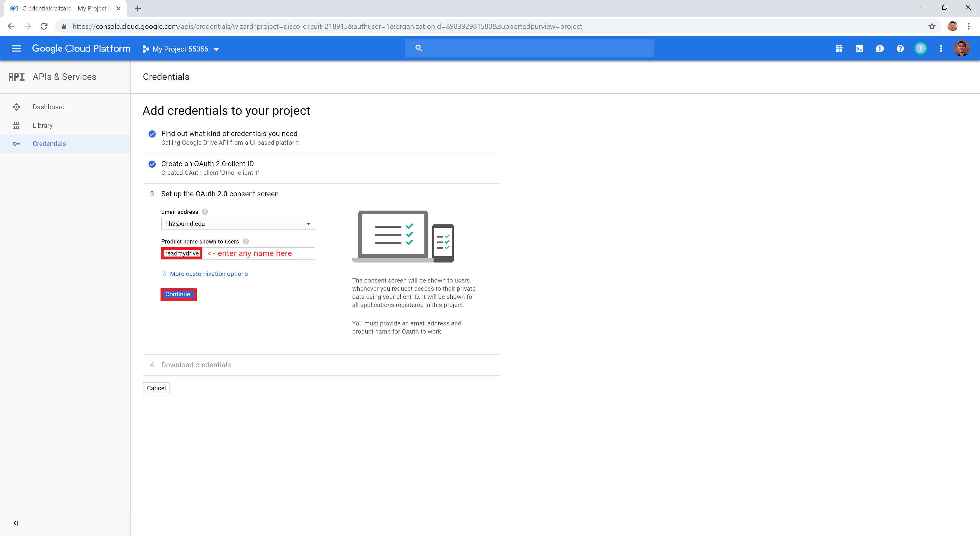
Task: Click the Cancel button
Action: tap(156, 388)
